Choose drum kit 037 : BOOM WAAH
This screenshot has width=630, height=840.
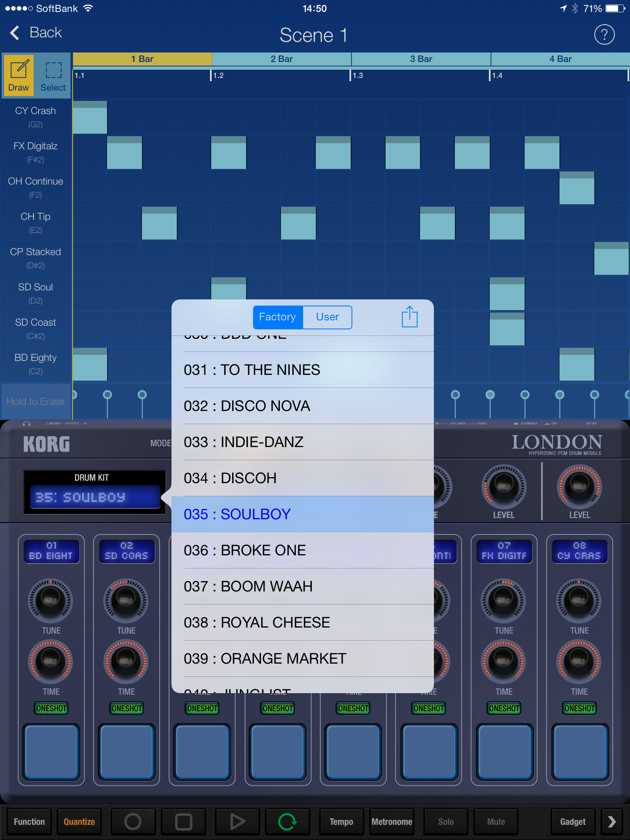303,587
